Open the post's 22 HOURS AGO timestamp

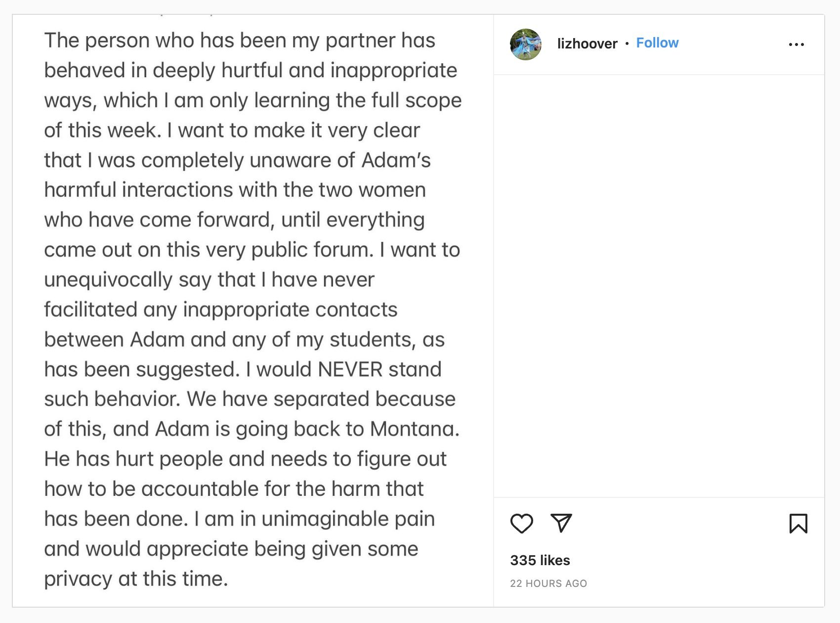coord(548,583)
